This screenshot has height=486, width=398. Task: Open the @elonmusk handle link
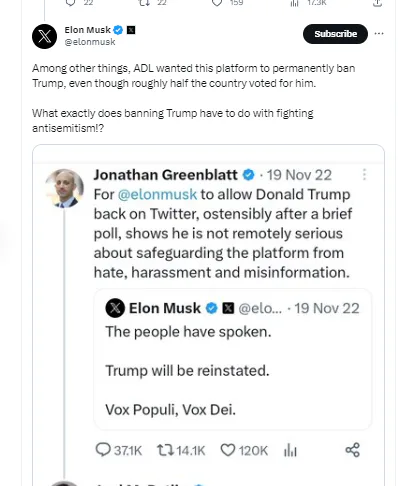click(x=90, y=42)
